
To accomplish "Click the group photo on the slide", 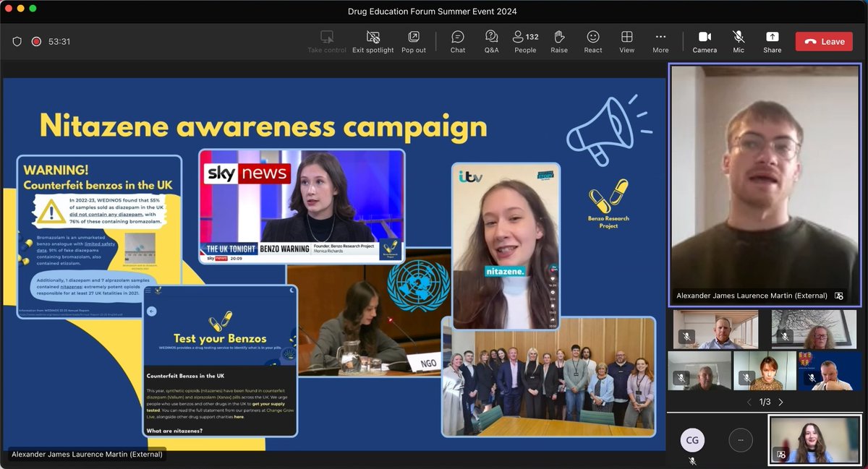I will (x=549, y=377).
